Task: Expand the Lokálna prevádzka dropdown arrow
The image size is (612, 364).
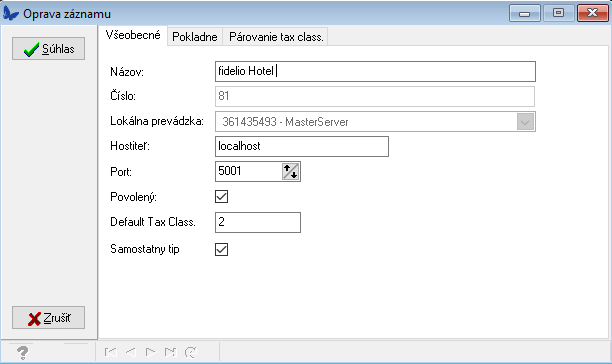Action: 525,122
